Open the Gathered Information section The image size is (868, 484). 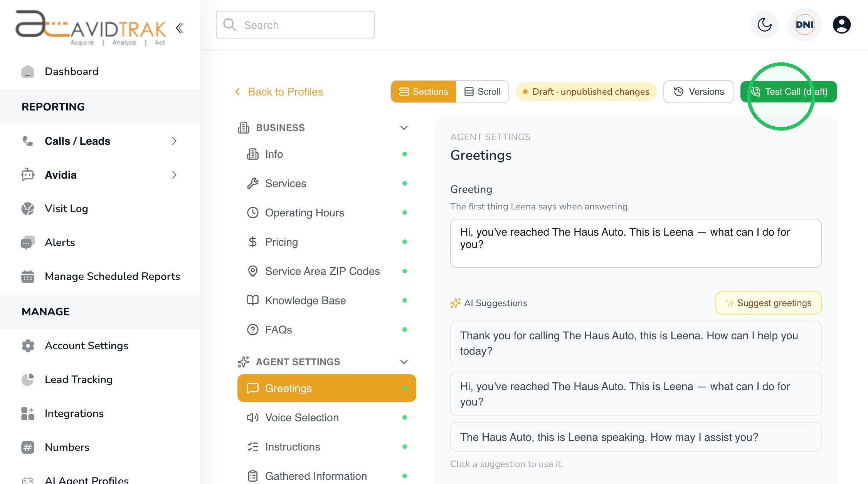(327, 476)
